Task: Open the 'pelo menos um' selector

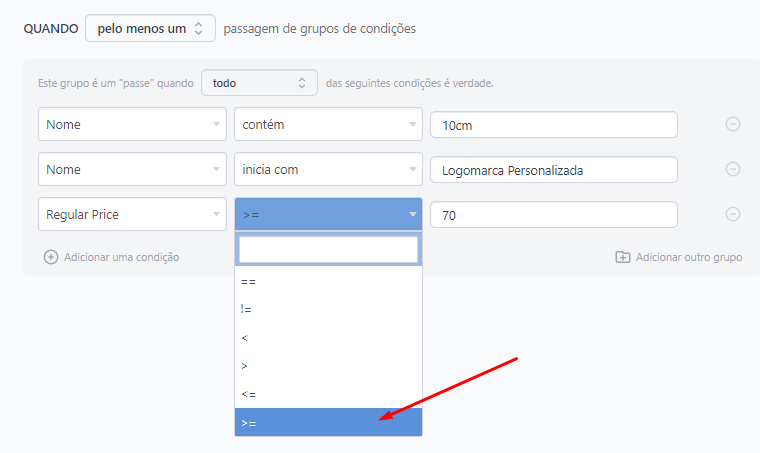Action: coord(150,29)
